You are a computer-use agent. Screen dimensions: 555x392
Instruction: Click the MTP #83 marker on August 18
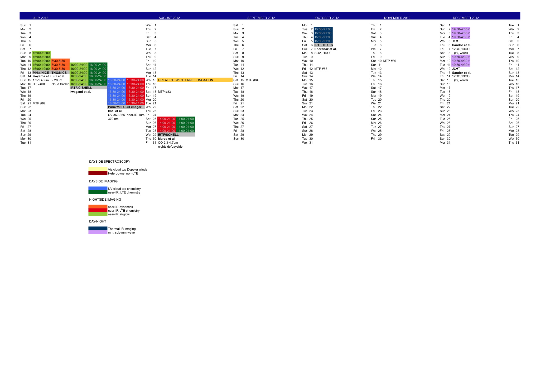(164, 92)
